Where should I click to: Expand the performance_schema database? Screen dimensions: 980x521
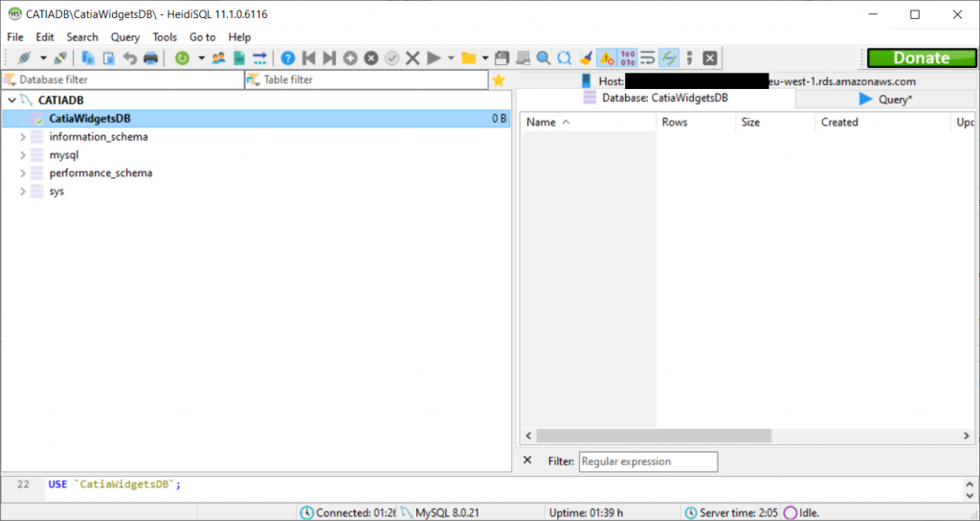(23, 173)
